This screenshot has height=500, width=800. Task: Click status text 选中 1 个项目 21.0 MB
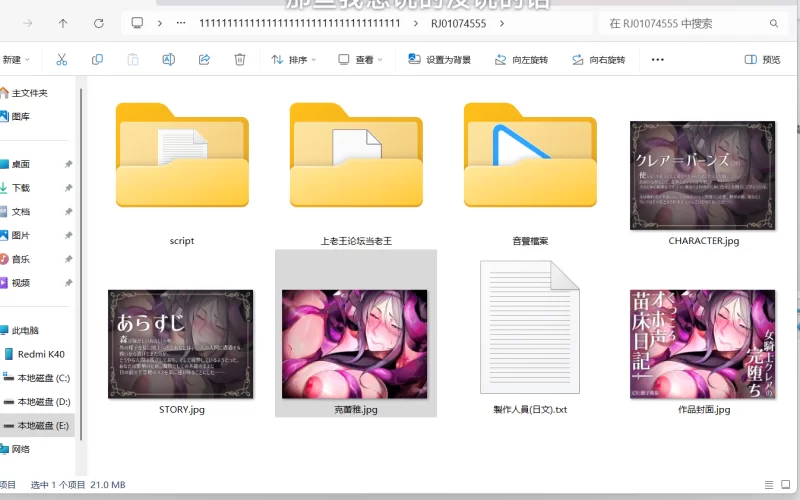coord(78,485)
